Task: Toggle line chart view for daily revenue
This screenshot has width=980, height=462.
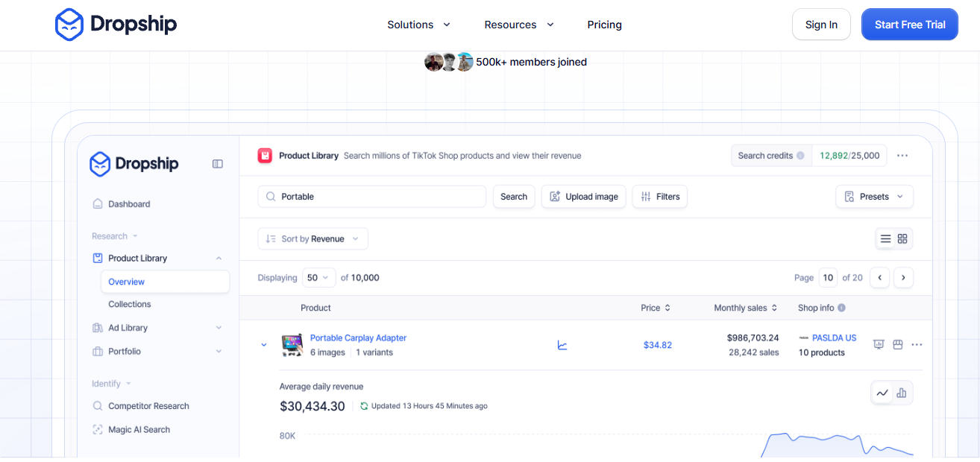Action: [x=882, y=393]
